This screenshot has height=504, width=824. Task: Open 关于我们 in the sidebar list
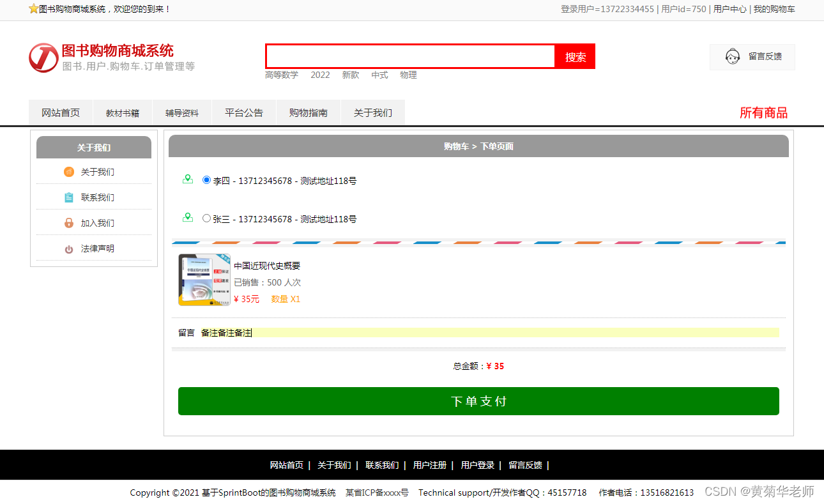coord(98,172)
